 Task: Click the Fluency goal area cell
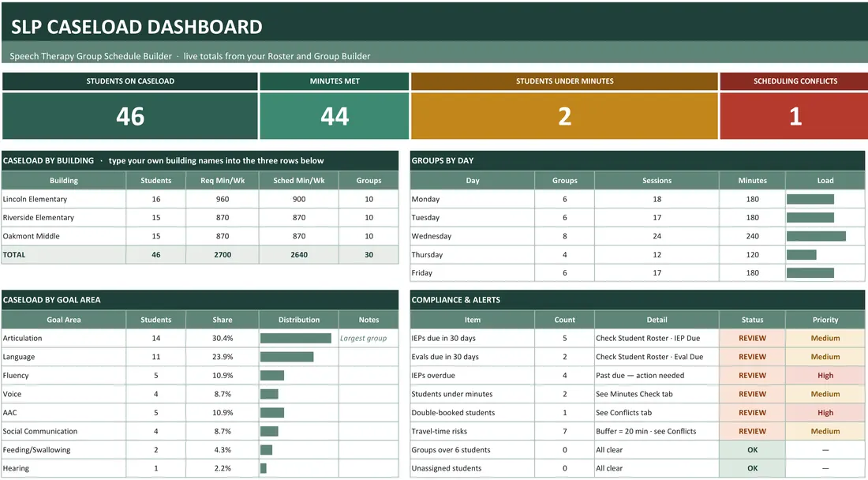pyautogui.click(x=63, y=375)
